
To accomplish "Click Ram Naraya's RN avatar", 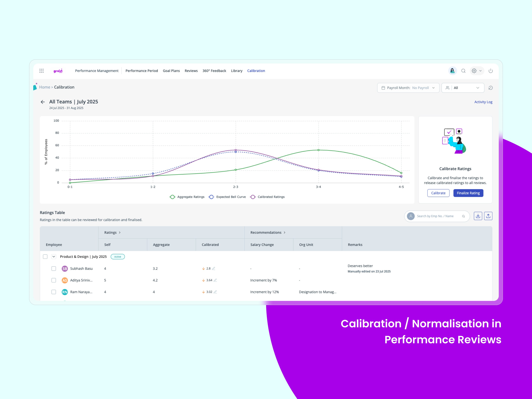I will tap(65, 292).
